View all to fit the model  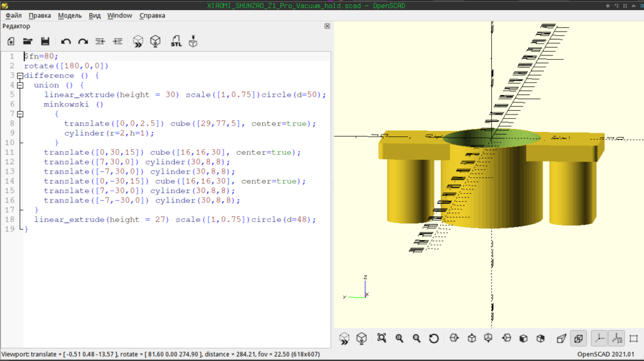click(382, 338)
